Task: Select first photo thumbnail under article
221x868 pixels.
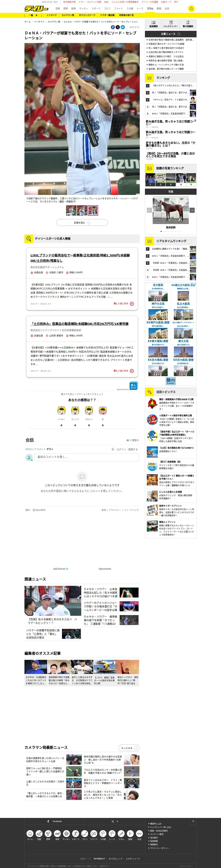Action: 71,210
